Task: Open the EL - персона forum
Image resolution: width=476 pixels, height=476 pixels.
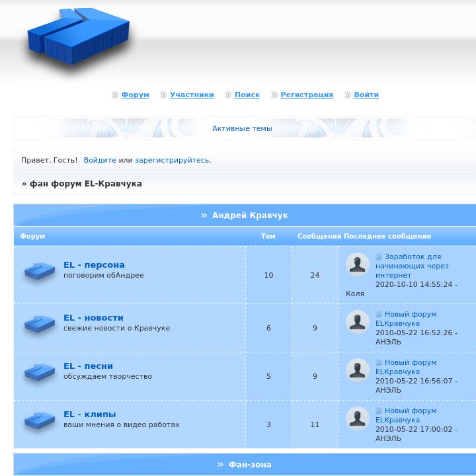Action: click(x=94, y=264)
